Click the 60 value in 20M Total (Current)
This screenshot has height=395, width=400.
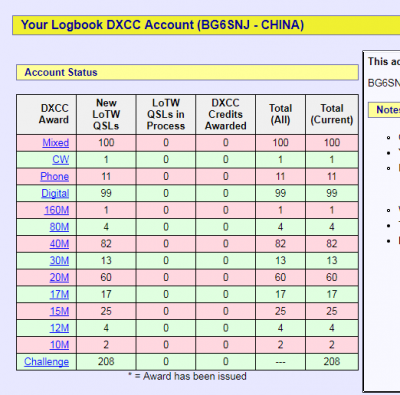coord(332,277)
